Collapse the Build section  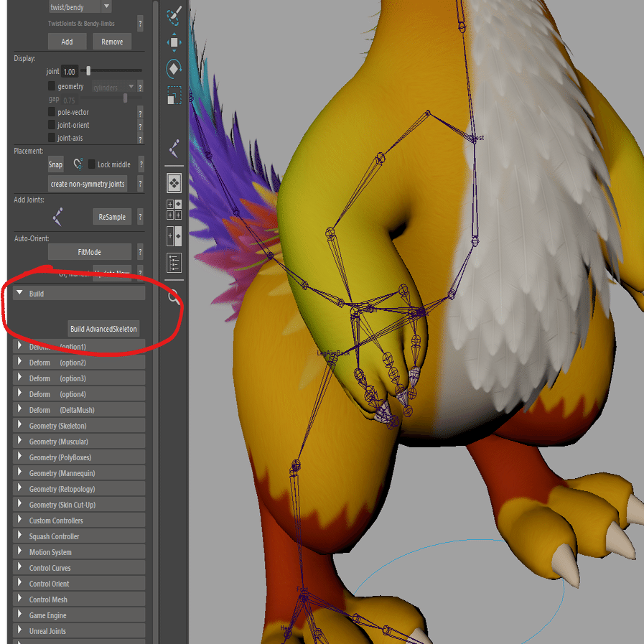(79, 293)
